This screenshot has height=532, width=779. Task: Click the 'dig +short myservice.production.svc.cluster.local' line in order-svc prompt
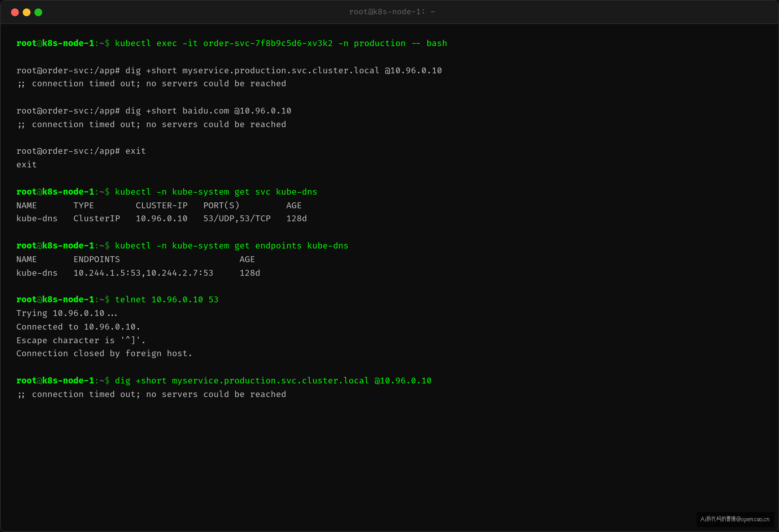(x=229, y=71)
